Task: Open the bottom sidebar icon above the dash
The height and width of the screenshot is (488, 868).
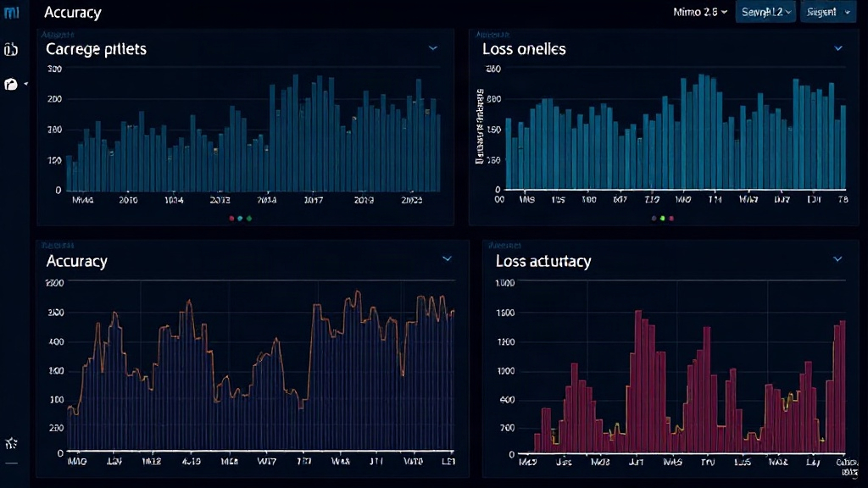Action: point(11,443)
